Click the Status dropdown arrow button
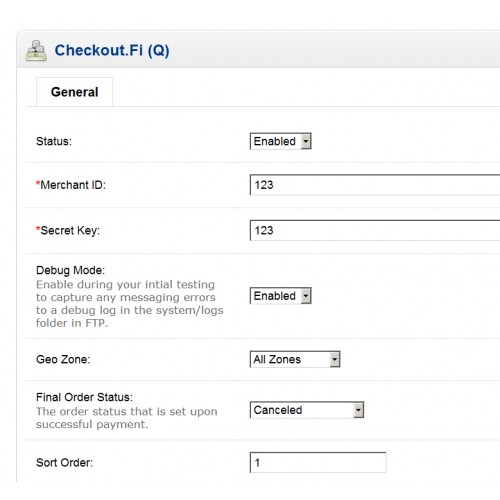 pos(306,141)
